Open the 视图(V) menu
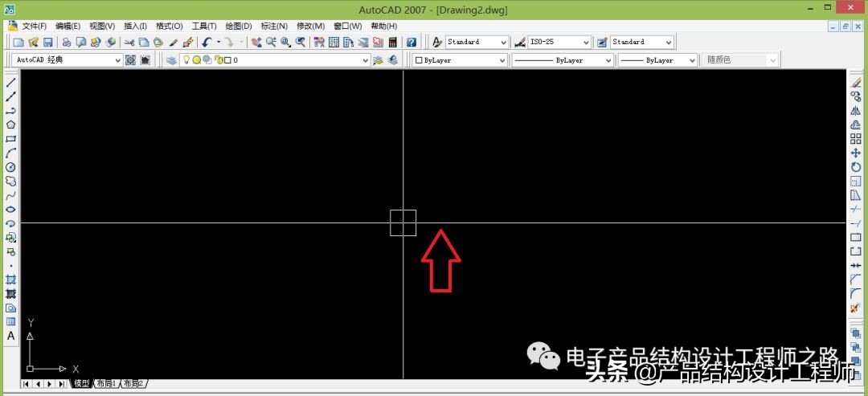This screenshot has height=396, width=868. pos(102,26)
